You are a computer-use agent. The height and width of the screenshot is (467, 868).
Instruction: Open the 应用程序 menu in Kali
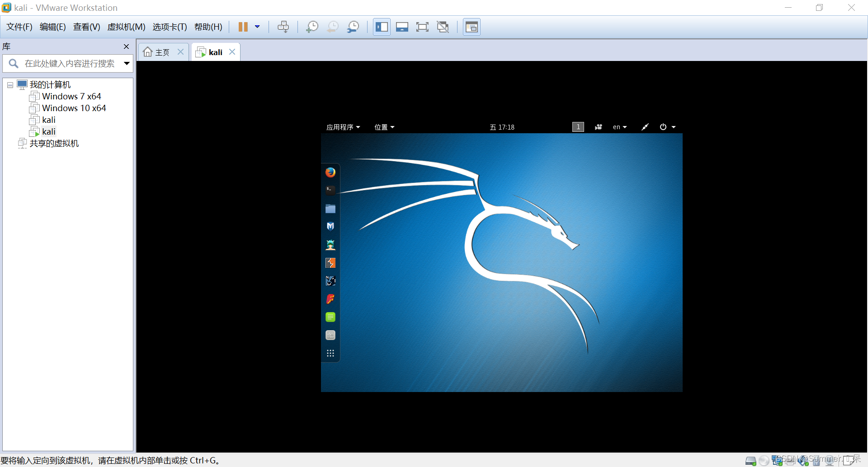(343, 127)
